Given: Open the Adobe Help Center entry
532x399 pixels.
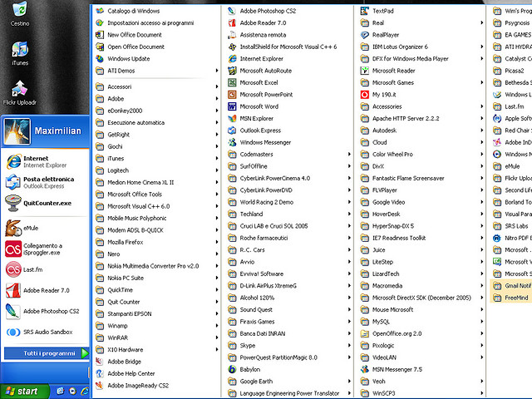Looking at the screenshot, I should coord(156,373).
